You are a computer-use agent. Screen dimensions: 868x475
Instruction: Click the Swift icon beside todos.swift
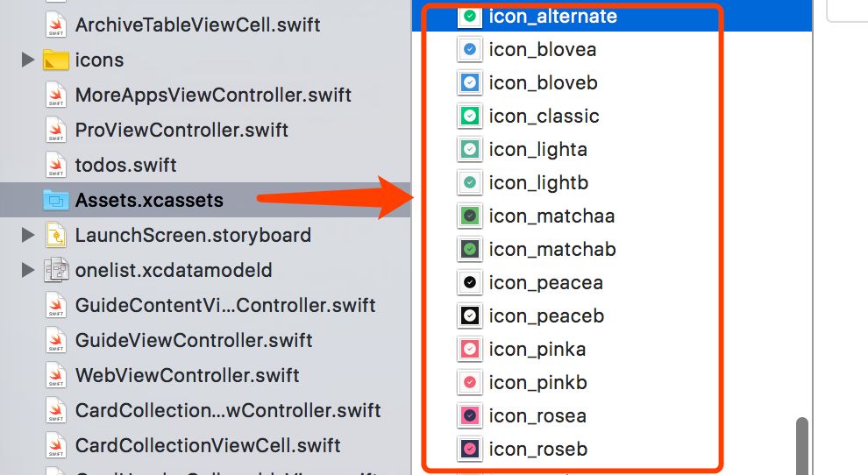tap(56, 165)
